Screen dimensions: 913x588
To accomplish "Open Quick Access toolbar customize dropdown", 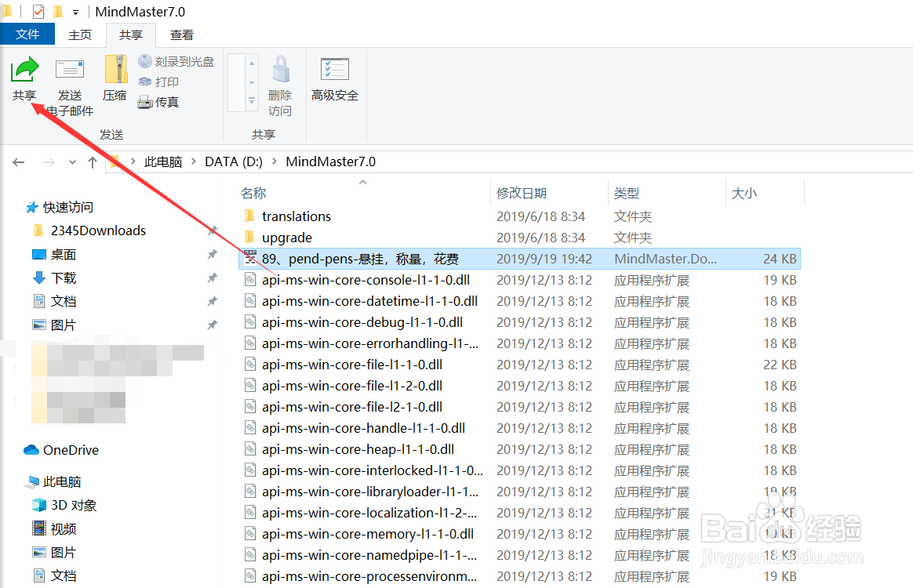I will coord(76,12).
